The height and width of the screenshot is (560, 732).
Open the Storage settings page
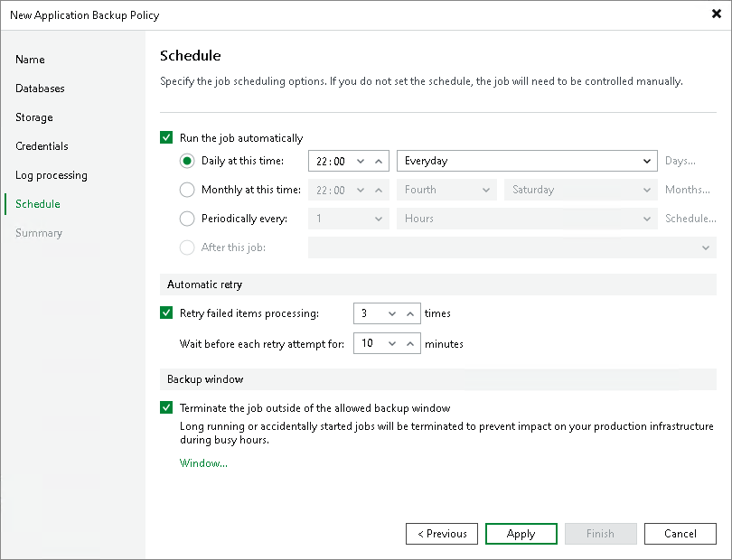[x=33, y=117]
